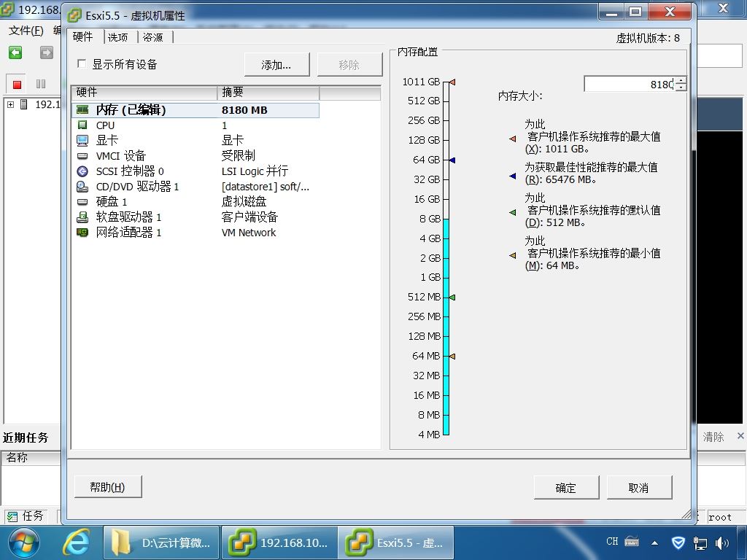Viewport: 747px width, 560px height.
Task: Switch to the 192.168.10 vSphere taskbar window
Action: (x=279, y=542)
